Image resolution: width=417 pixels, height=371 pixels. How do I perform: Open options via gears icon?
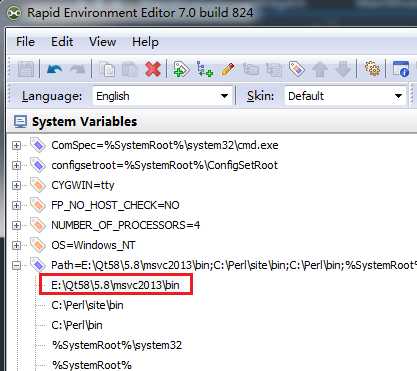(x=372, y=69)
